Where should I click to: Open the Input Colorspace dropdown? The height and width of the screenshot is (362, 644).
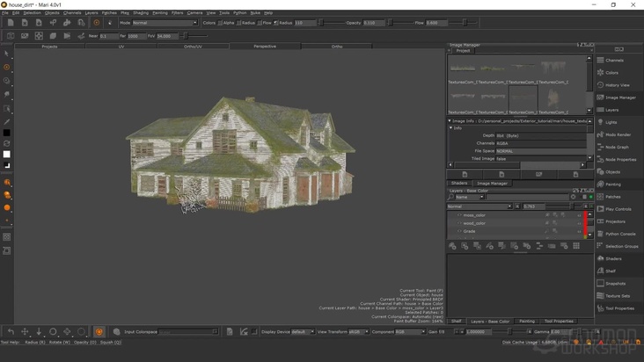pos(187,331)
